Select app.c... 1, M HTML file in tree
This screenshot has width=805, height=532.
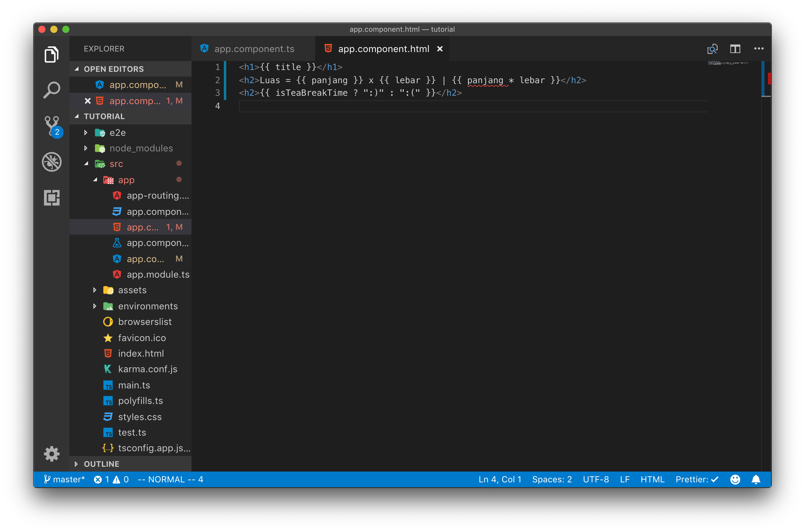click(x=130, y=227)
